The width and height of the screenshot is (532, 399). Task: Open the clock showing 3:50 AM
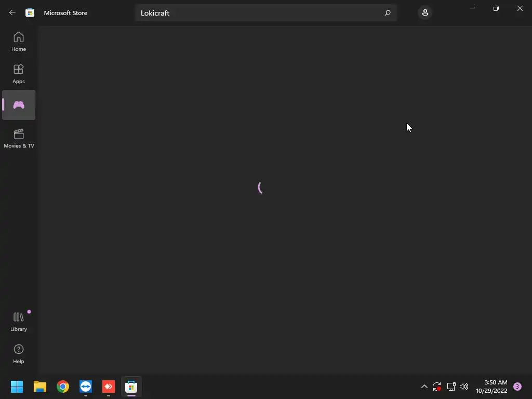click(x=491, y=387)
